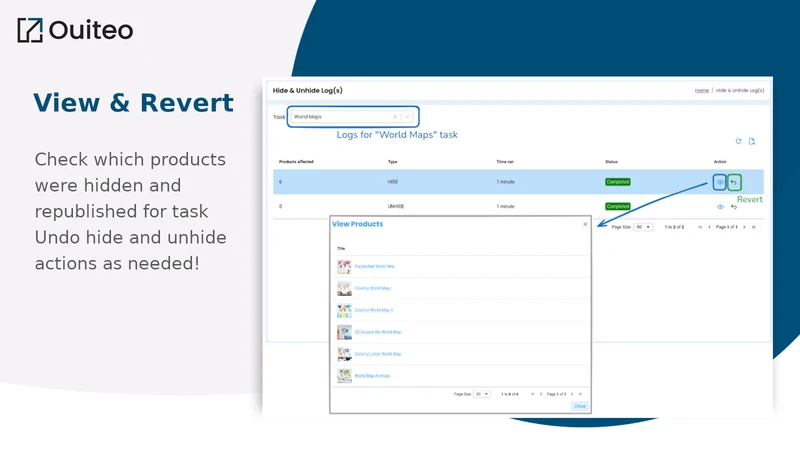Go to previous page in View Products
This screenshot has height=450, width=800.
(x=541, y=394)
